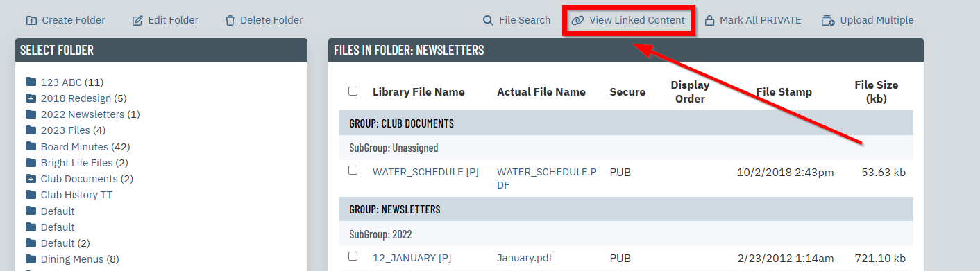Open the Board Minutes folder icon
This screenshot has height=271, width=980.
tap(31, 146)
